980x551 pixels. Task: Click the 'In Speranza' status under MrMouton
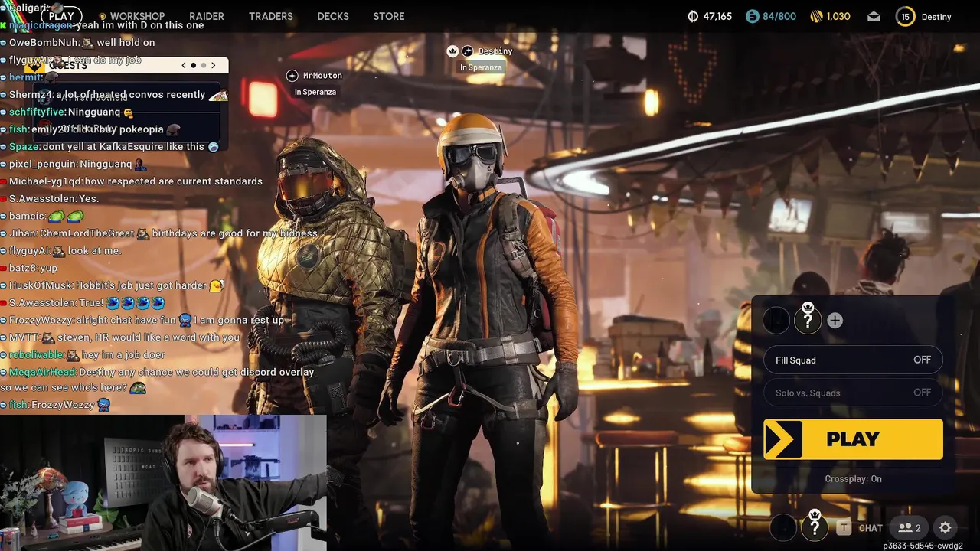pyautogui.click(x=315, y=92)
